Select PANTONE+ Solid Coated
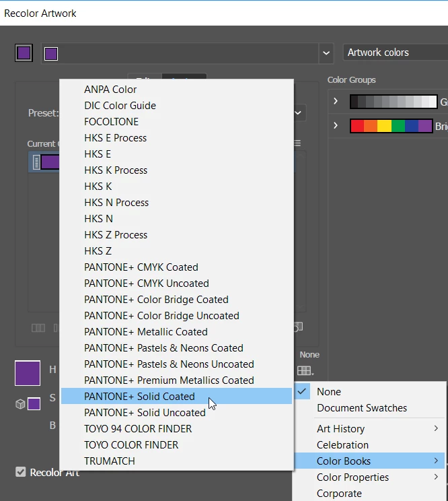The image size is (448, 501). pyautogui.click(x=176, y=397)
